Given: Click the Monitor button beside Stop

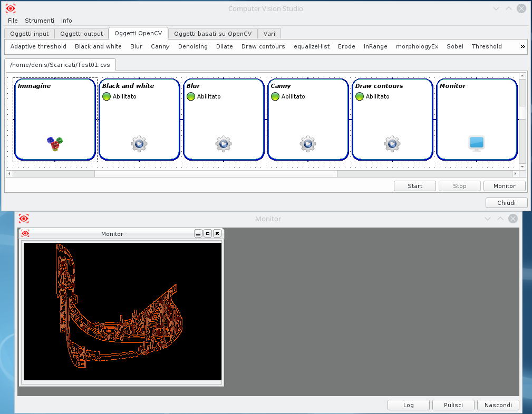Looking at the screenshot, I should click(x=505, y=186).
